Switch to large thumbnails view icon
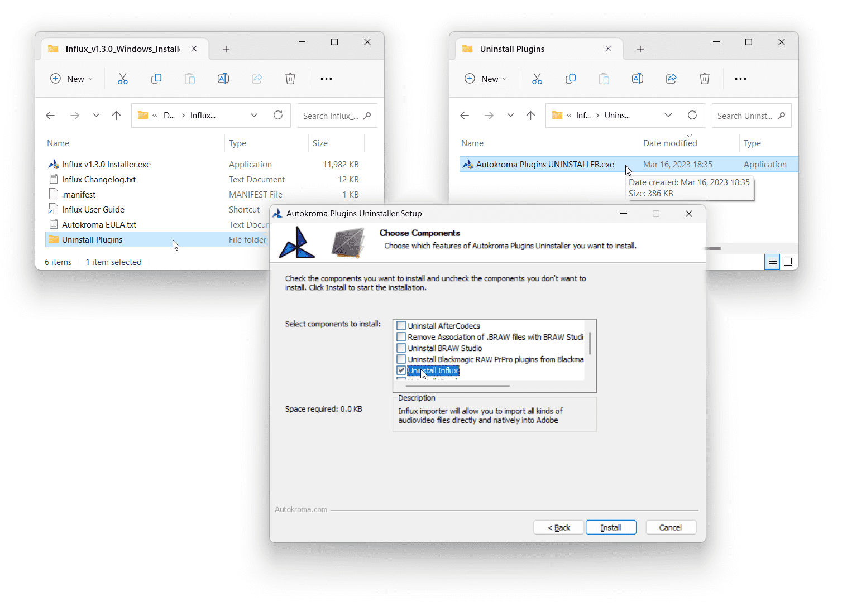847x616 pixels. [x=788, y=262]
